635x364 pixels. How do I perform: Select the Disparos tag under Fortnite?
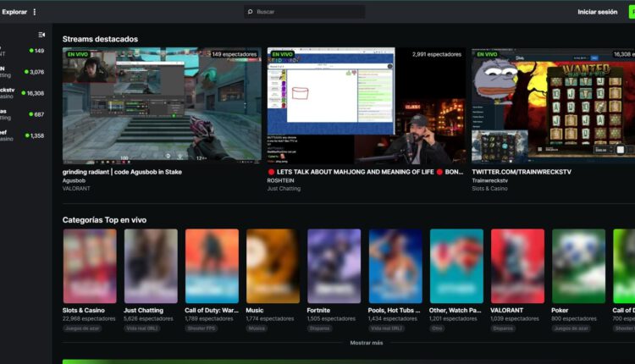tap(320, 328)
